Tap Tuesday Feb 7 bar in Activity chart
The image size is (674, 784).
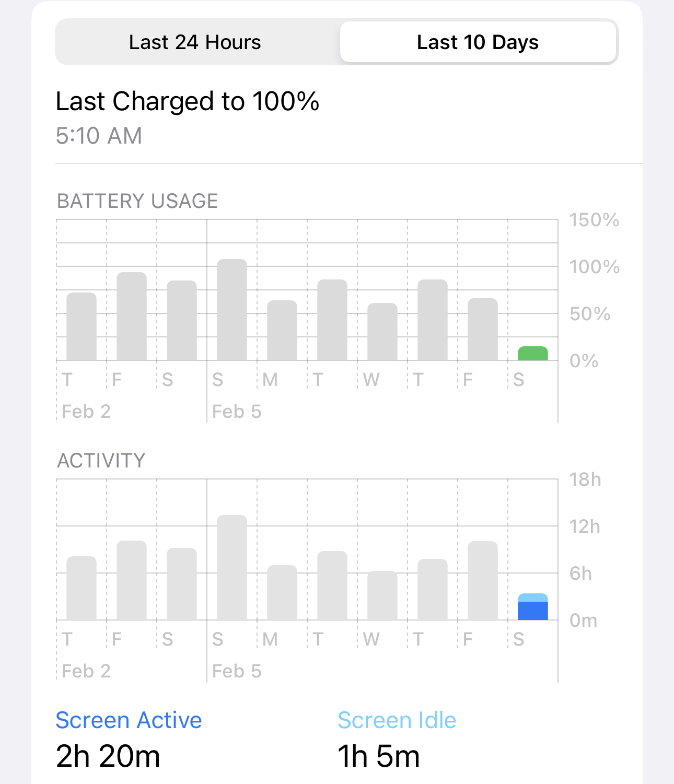[332, 586]
